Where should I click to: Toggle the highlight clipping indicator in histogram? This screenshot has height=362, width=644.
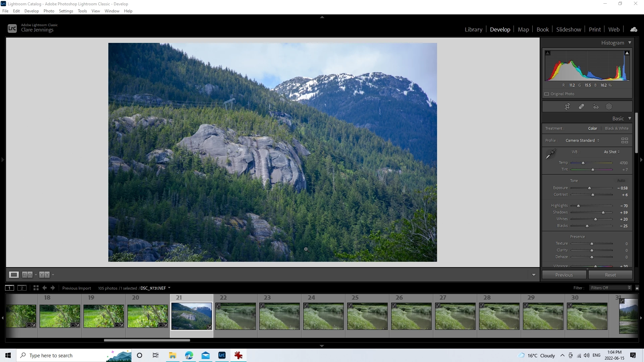pos(627,53)
